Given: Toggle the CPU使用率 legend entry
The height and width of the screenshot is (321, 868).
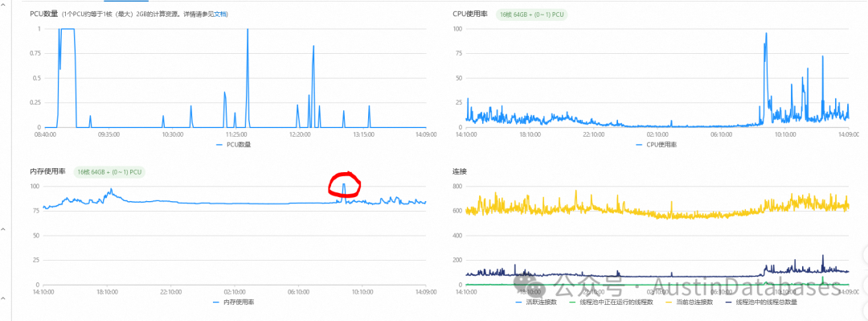Looking at the screenshot, I should pyautogui.click(x=656, y=145).
